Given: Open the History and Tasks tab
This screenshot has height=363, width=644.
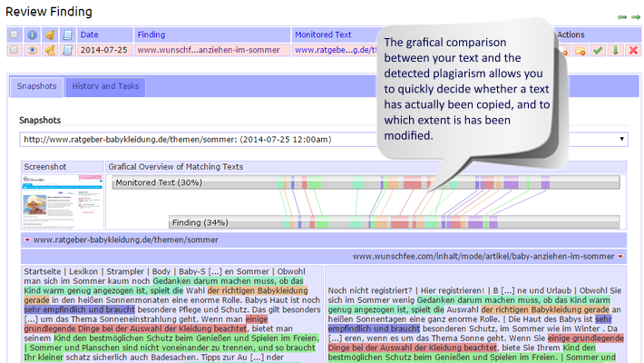Looking at the screenshot, I should (105, 86).
